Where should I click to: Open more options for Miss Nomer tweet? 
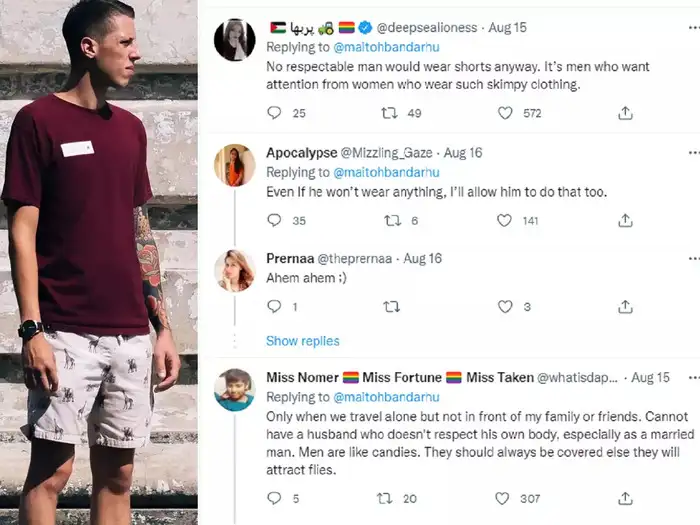tap(691, 378)
